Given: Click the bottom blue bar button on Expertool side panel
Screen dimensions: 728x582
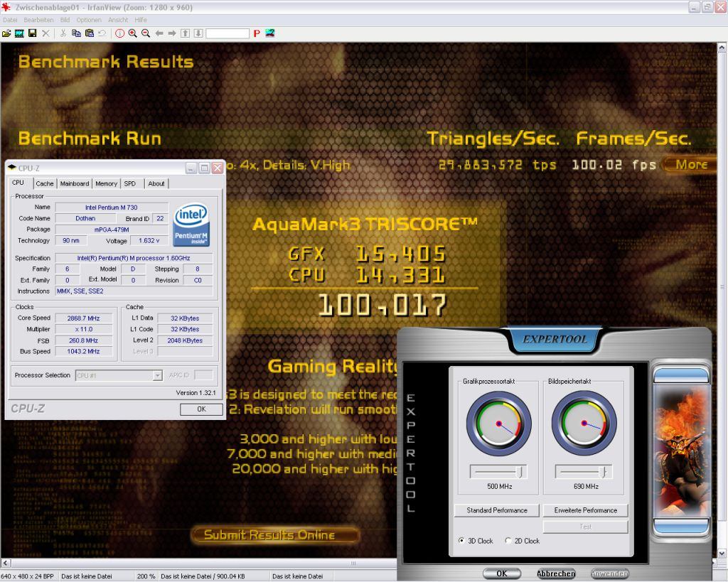Looking at the screenshot, I should pos(680,527).
